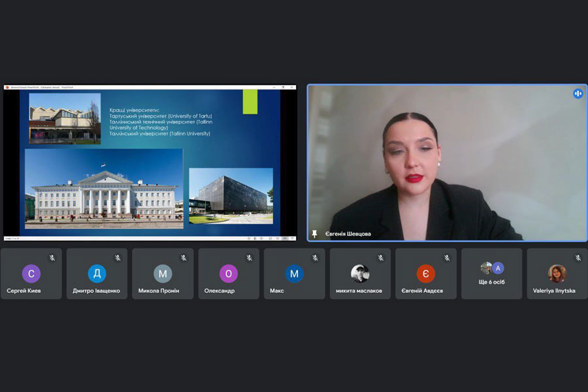Click the muted mic icon on Сергей Киев tile
This screenshot has height=392, width=588.
click(x=52, y=257)
